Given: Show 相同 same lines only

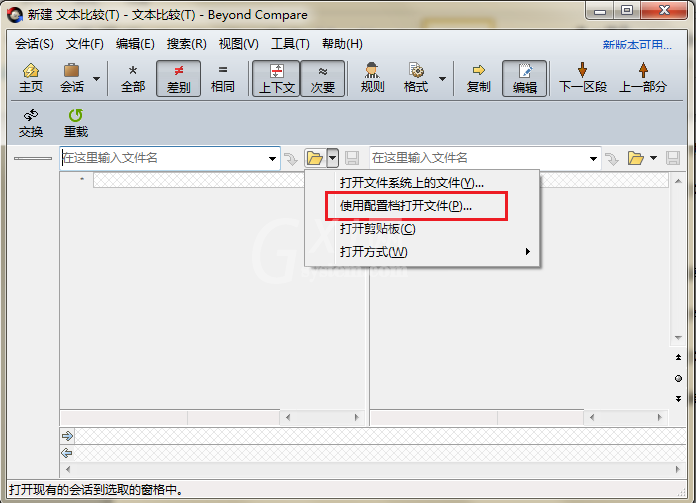Looking at the screenshot, I should click(x=223, y=78).
